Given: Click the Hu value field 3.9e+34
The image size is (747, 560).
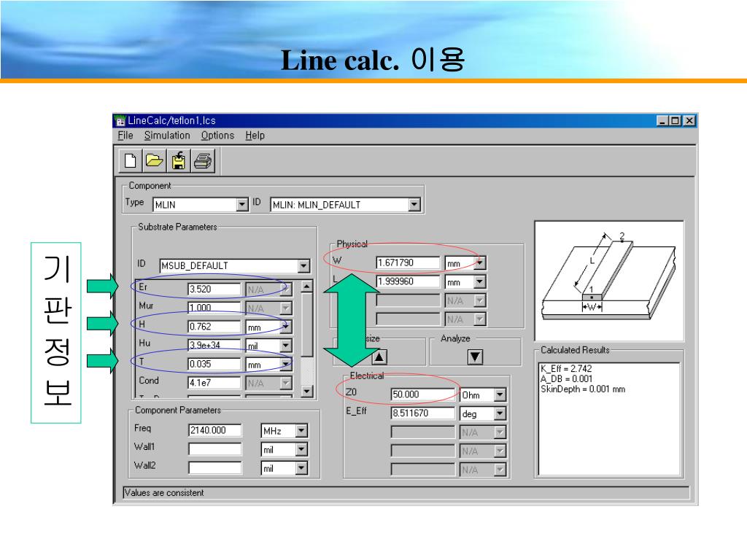Looking at the screenshot, I should click(214, 345).
